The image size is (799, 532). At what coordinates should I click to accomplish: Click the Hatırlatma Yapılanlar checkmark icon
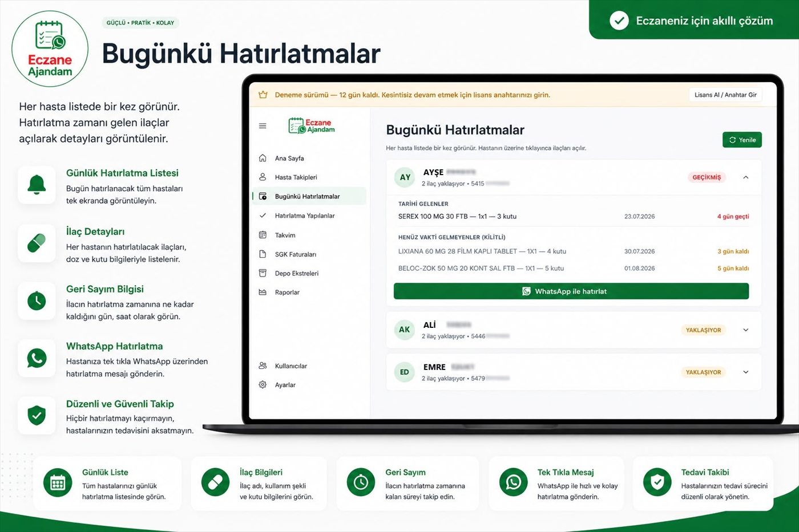pyautogui.click(x=263, y=216)
